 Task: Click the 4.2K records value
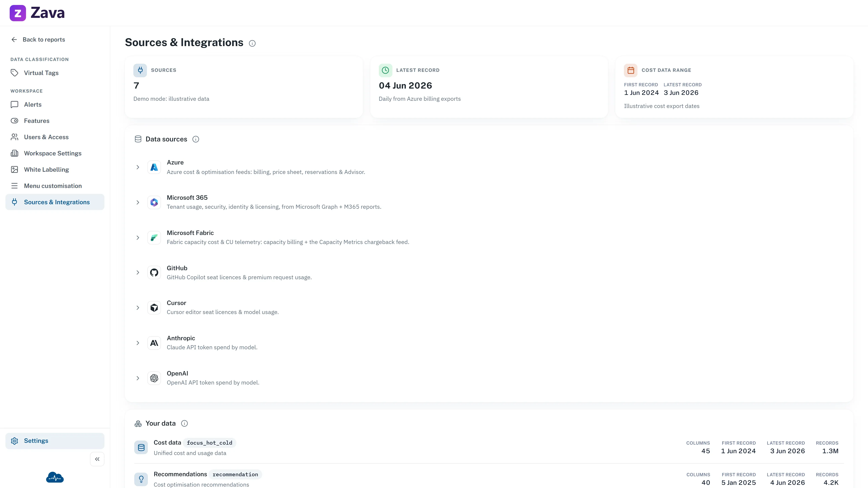tap(831, 483)
